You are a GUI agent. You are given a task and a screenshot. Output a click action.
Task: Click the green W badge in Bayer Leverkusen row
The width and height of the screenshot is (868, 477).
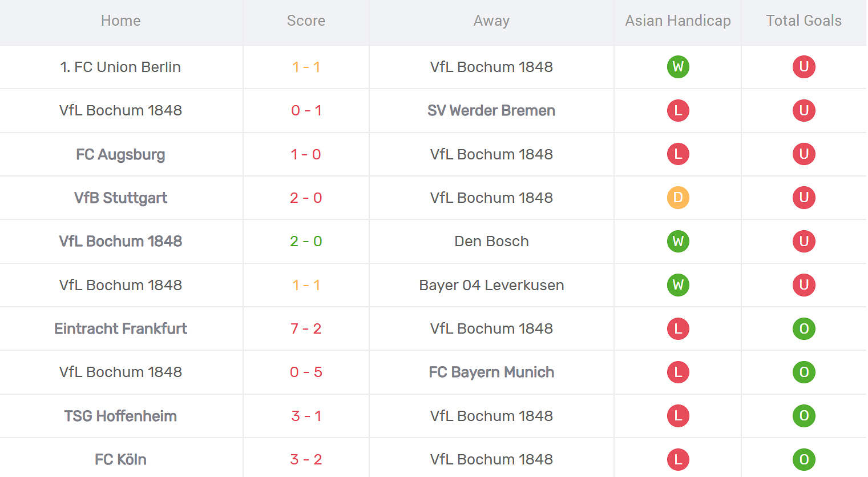[678, 284]
